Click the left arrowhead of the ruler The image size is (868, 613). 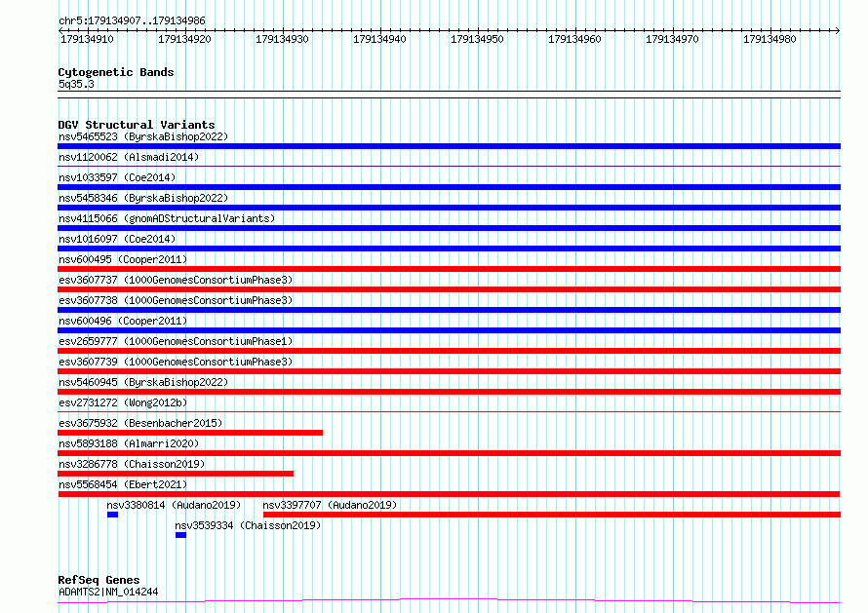(x=60, y=30)
